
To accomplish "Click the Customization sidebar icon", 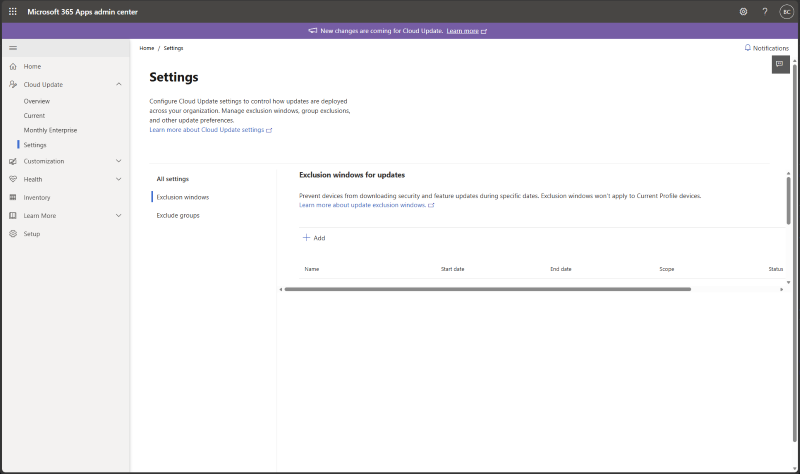I will pyautogui.click(x=13, y=161).
